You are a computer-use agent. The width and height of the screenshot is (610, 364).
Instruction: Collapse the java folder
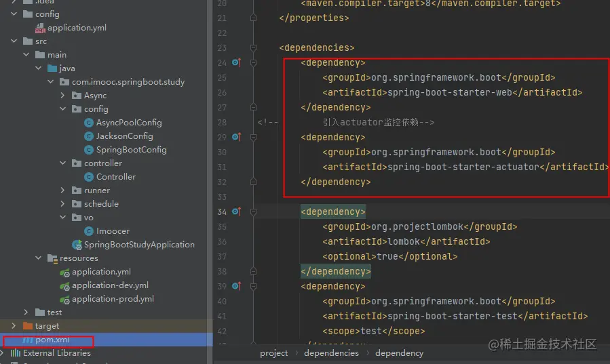[38, 68]
